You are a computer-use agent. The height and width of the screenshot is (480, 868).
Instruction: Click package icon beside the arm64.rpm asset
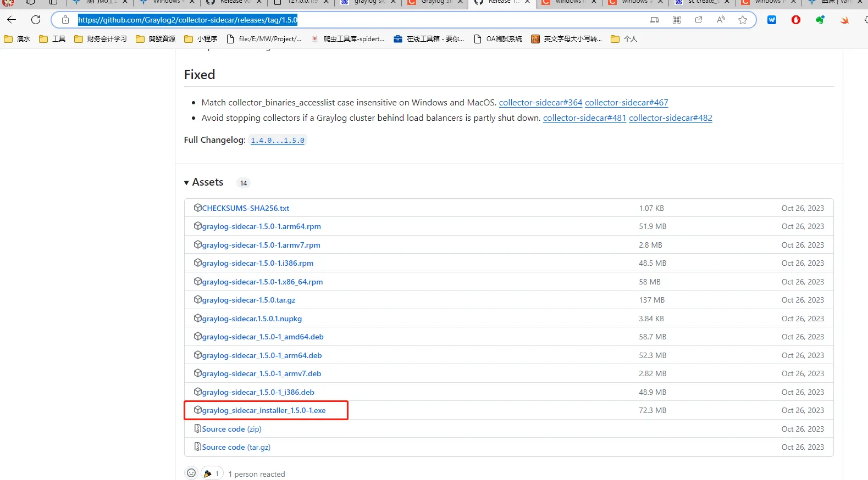[198, 226]
